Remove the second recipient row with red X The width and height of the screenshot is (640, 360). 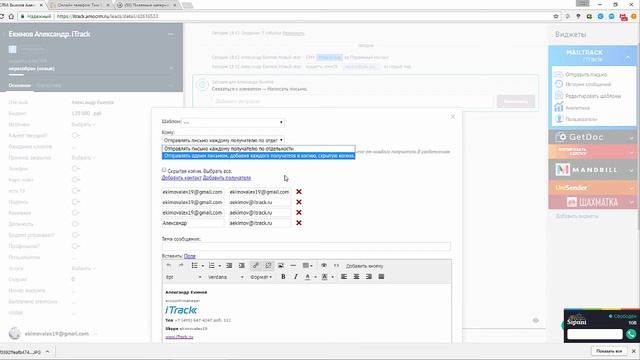tap(299, 202)
